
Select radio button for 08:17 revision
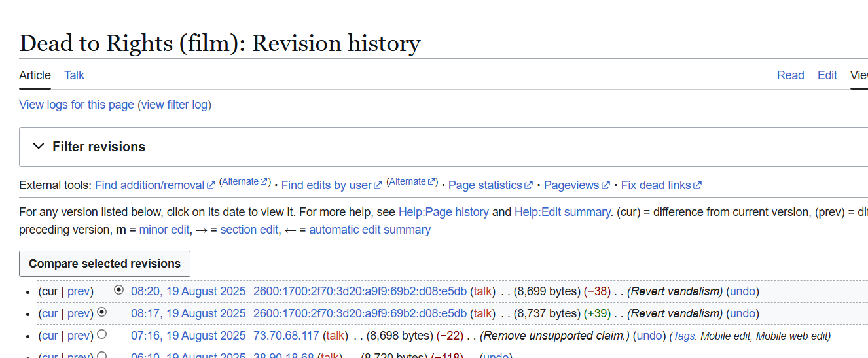point(101,312)
